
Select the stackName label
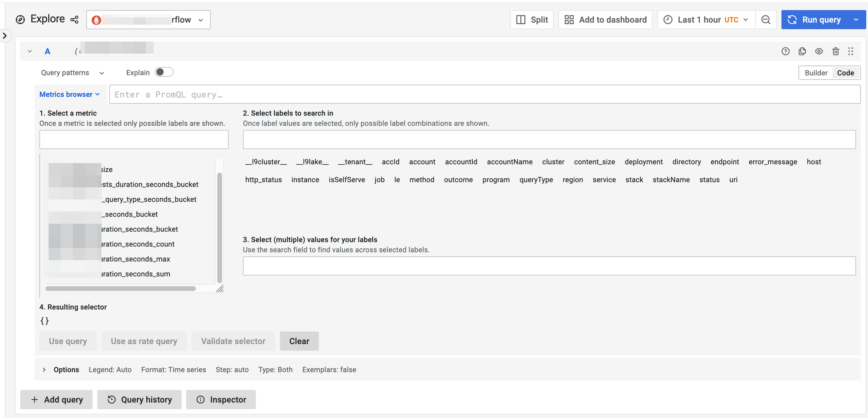click(671, 180)
